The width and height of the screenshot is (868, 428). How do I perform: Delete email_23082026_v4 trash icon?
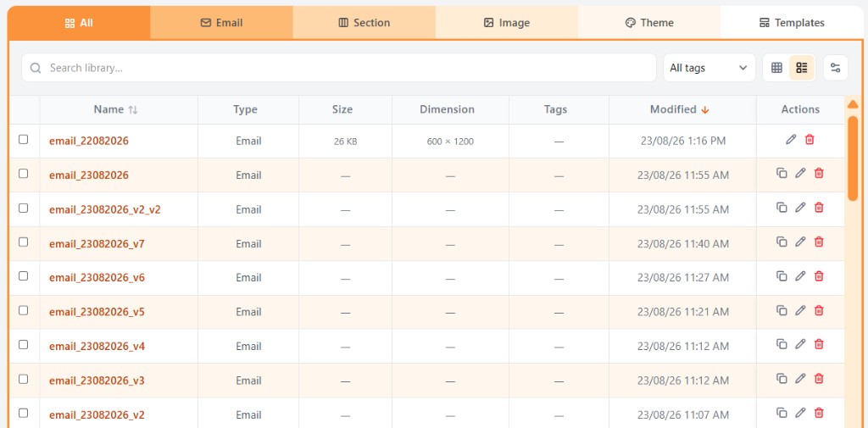(820, 344)
